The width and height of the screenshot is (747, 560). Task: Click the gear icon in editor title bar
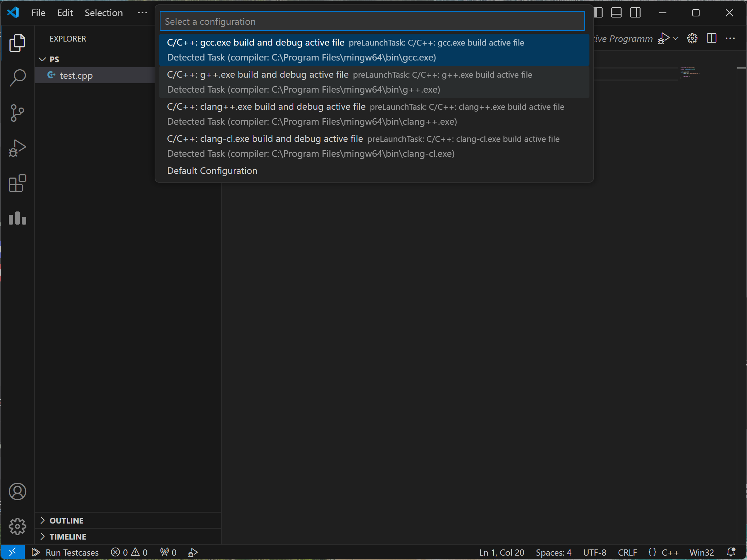[x=692, y=38]
